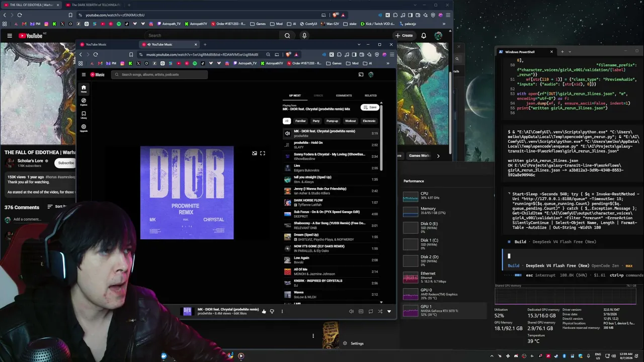Viewport: 644px width, 362px height.
Task: Bookmark the YouTube Music page
Action: (x=131, y=54)
